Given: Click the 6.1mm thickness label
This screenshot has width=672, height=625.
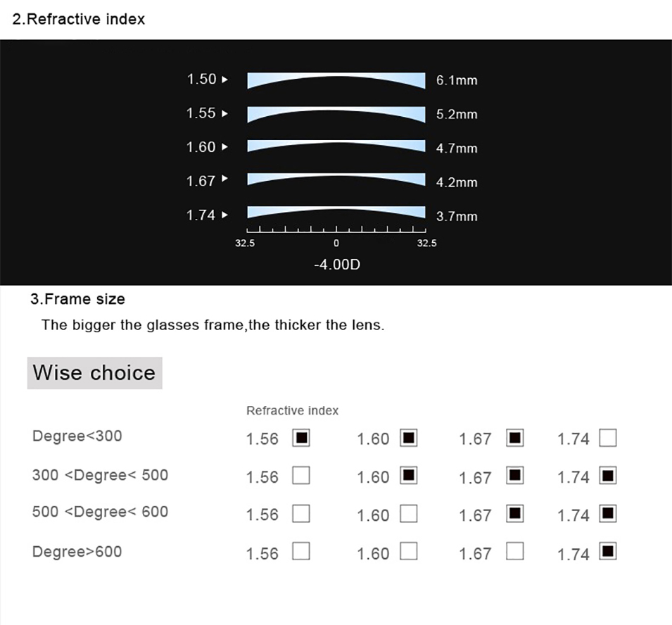Looking at the screenshot, I should (x=457, y=80).
